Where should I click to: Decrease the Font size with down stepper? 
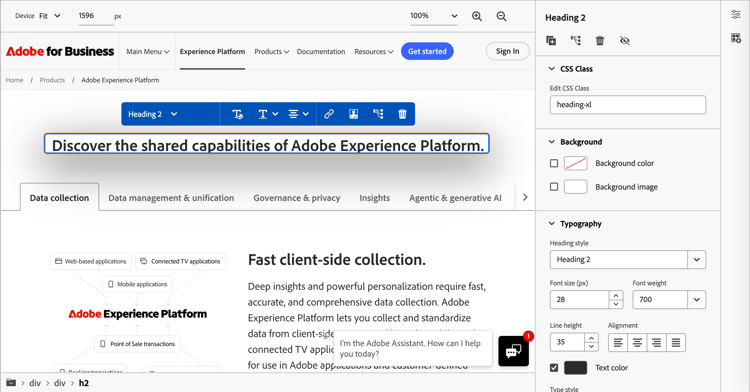point(616,304)
